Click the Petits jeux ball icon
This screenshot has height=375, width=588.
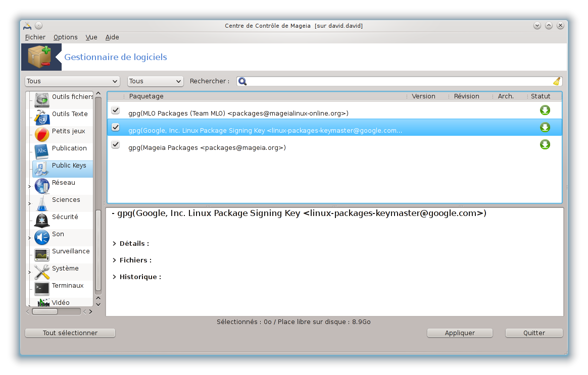[x=41, y=134]
